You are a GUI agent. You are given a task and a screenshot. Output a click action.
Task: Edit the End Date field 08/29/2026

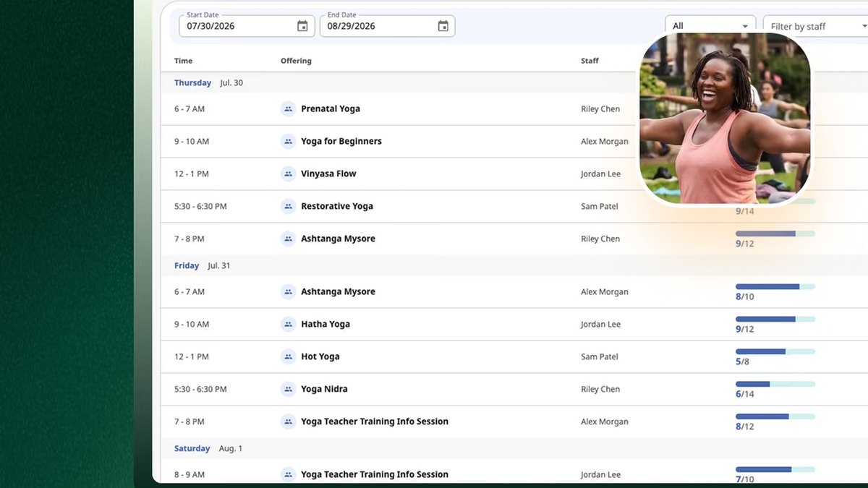click(x=387, y=26)
